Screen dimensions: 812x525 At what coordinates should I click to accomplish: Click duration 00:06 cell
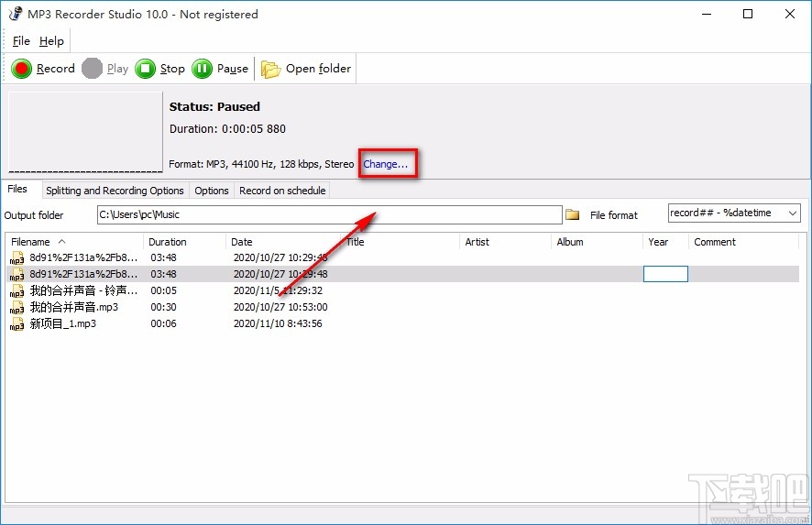click(163, 323)
